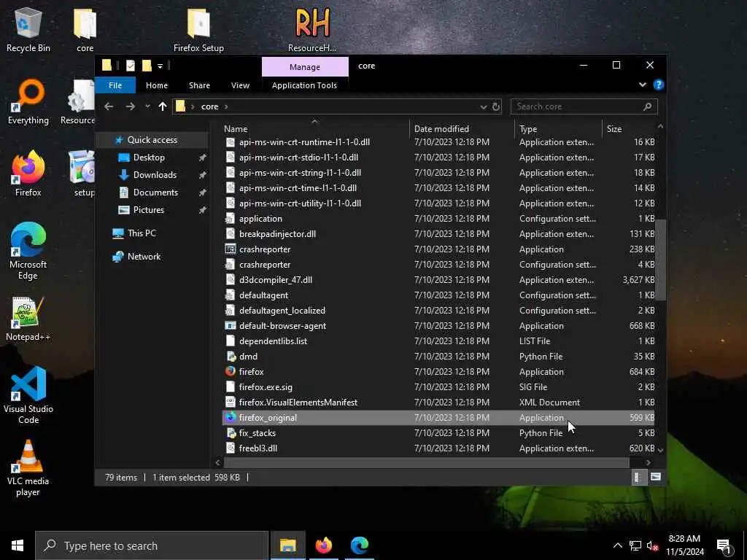747x560 pixels.
Task: Sort by the Size column header
Action: [x=629, y=129]
